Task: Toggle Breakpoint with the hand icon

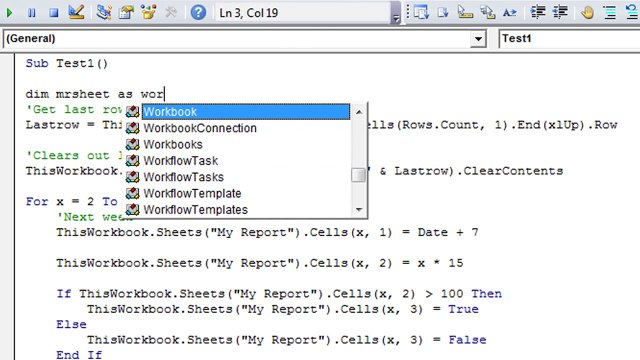Action: pos(587,13)
